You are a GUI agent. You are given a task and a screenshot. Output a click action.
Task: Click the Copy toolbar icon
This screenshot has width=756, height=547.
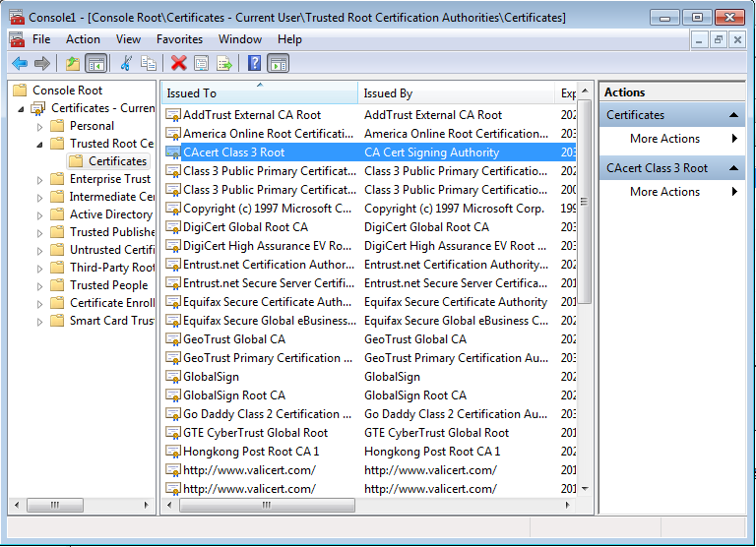pyautogui.click(x=149, y=64)
